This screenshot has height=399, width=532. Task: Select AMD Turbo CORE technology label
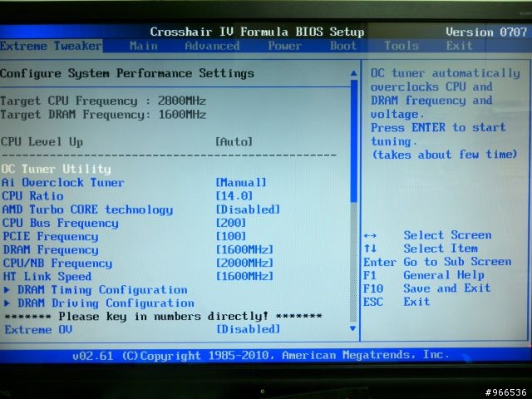[87, 209]
